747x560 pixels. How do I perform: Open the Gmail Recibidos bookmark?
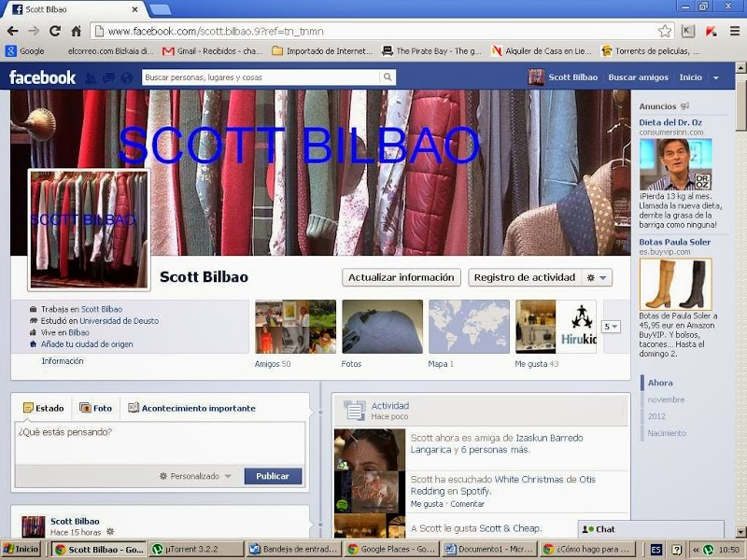(213, 51)
